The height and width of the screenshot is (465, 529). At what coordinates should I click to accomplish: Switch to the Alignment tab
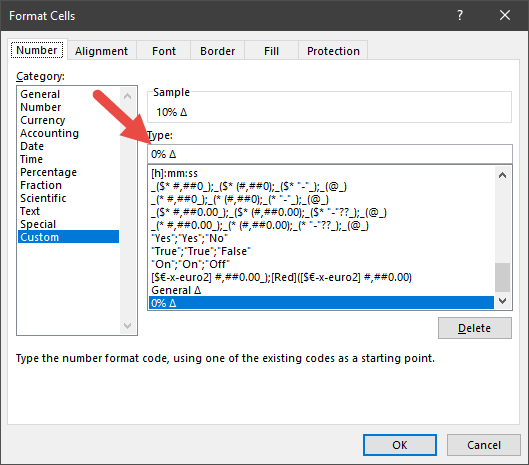click(102, 51)
